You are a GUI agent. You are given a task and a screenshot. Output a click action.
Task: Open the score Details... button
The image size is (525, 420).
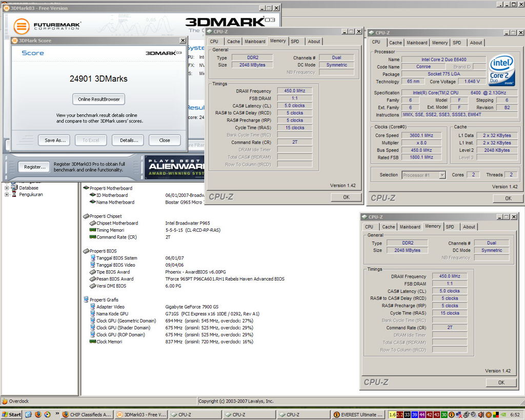click(129, 141)
